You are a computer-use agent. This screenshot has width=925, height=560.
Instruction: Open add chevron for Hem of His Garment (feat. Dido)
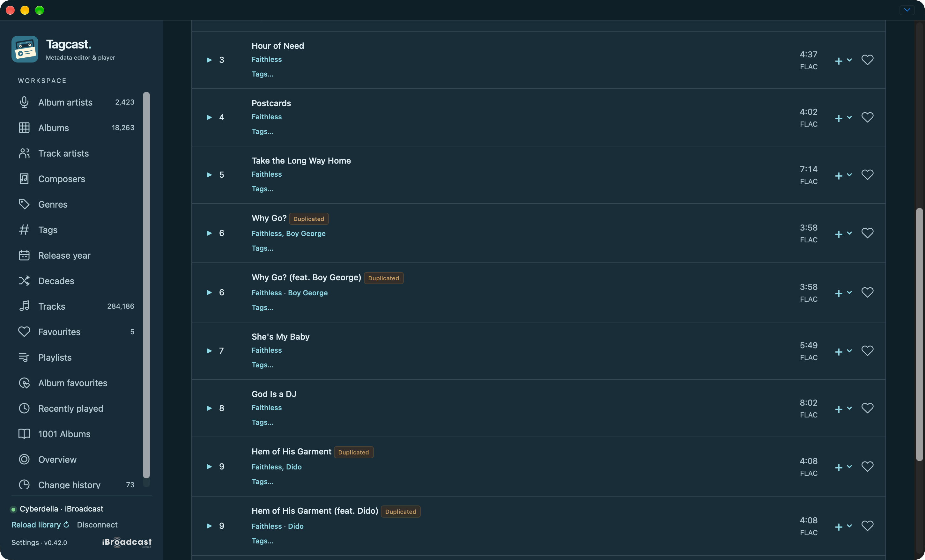[x=849, y=526]
